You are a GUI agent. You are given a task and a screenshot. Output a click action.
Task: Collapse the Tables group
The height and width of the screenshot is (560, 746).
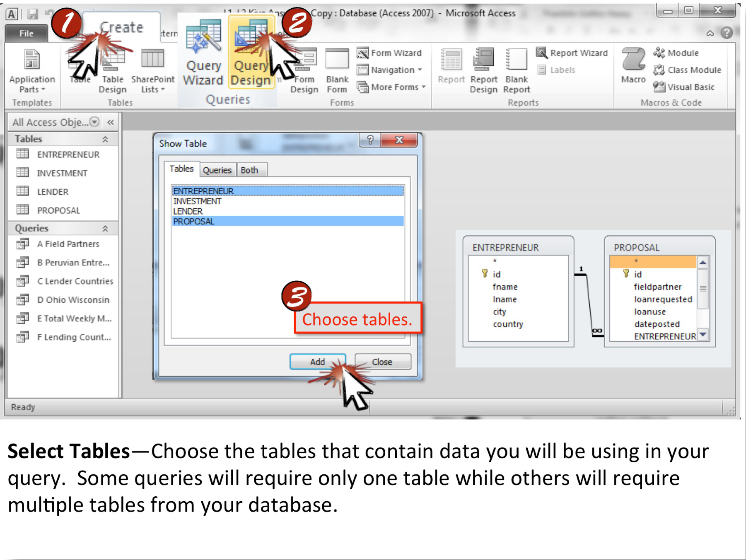point(105,139)
